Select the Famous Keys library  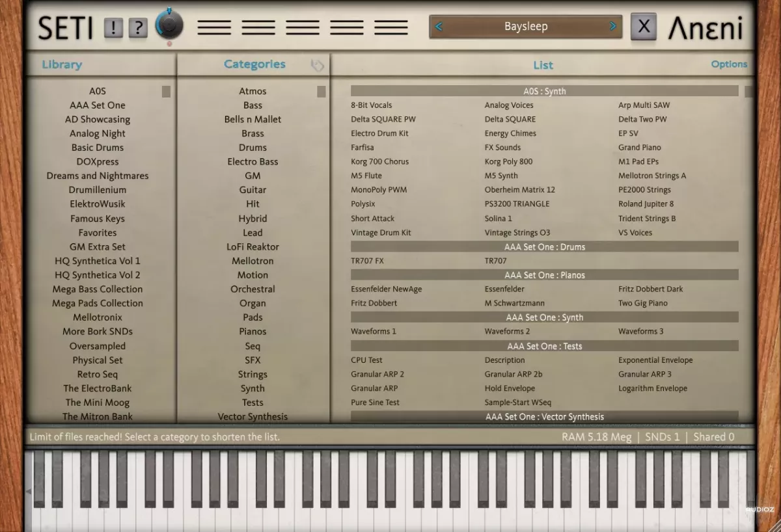pos(98,219)
